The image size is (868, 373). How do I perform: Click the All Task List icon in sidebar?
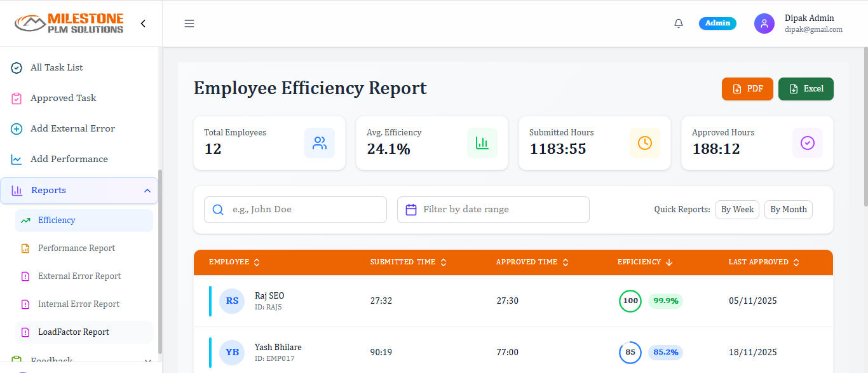(x=16, y=67)
